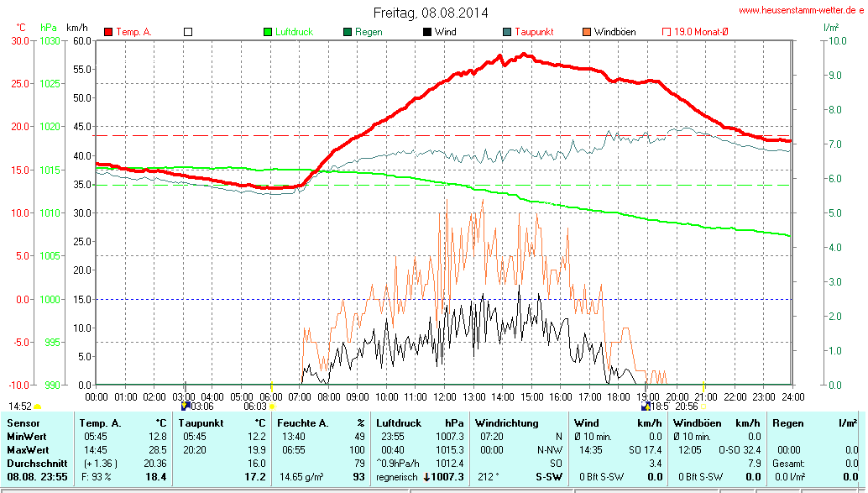Viewport: 868px width, 493px height.
Task: Select the dark green Regen legend square
Action: [348, 32]
